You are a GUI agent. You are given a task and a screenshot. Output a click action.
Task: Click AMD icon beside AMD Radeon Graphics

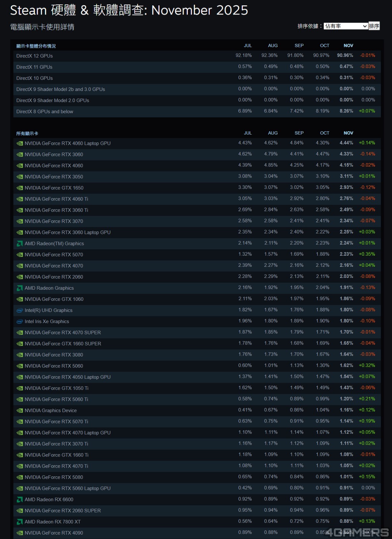20,288
